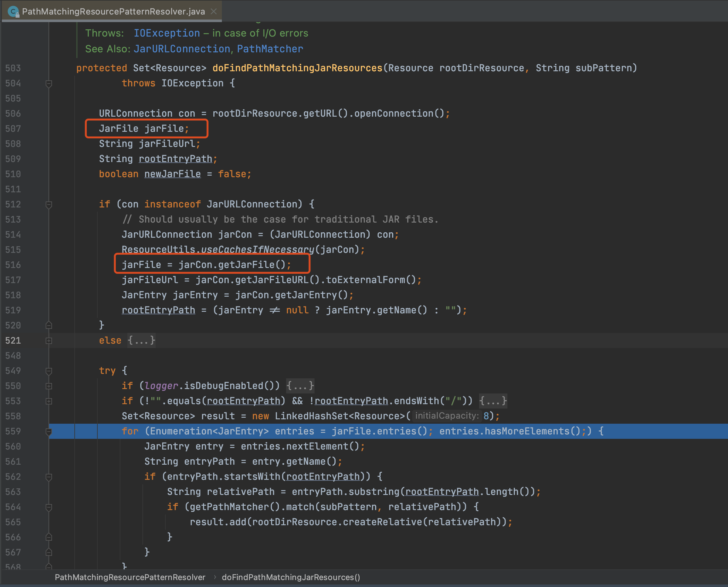The width and height of the screenshot is (728, 587).
Task: Click line number 507 in the gutter
Action: 13,129
